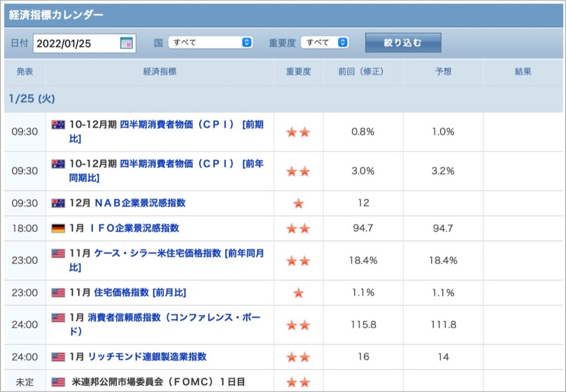Open 住宅価格指数 [前月比] link
Viewport: 566px width, 392px height.
click(140, 292)
